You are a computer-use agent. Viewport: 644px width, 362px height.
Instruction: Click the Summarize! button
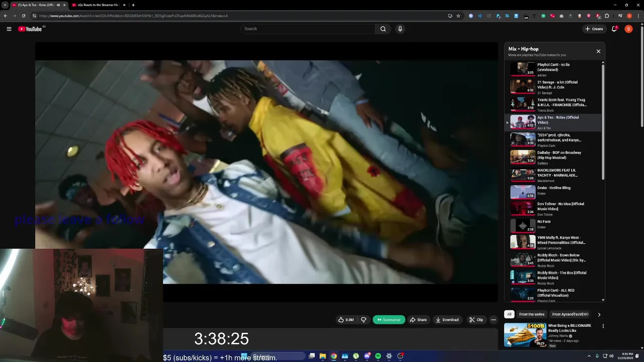(389, 320)
